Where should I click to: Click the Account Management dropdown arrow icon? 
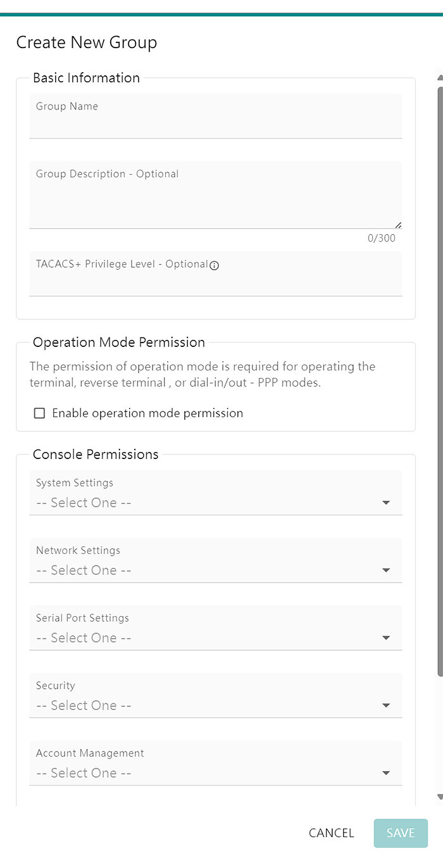coord(386,773)
